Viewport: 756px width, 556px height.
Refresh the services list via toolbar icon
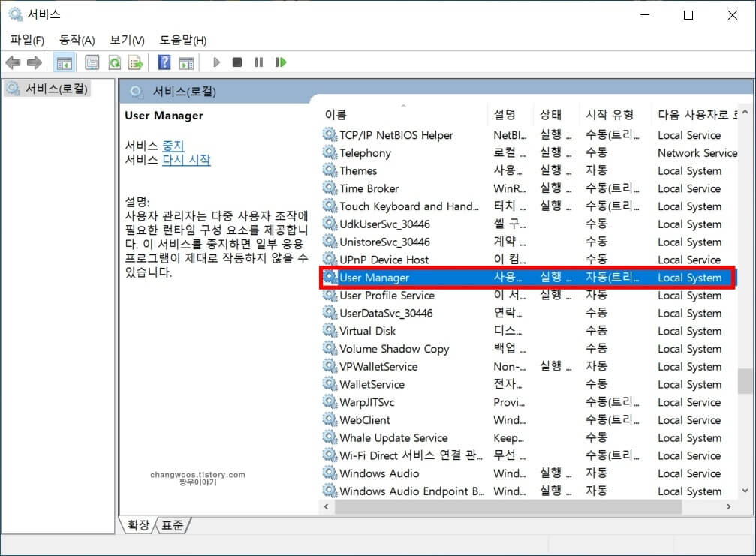tap(114, 62)
